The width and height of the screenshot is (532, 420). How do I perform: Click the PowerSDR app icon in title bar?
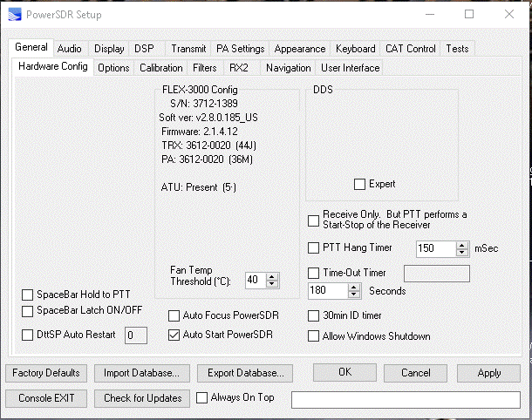(15, 15)
